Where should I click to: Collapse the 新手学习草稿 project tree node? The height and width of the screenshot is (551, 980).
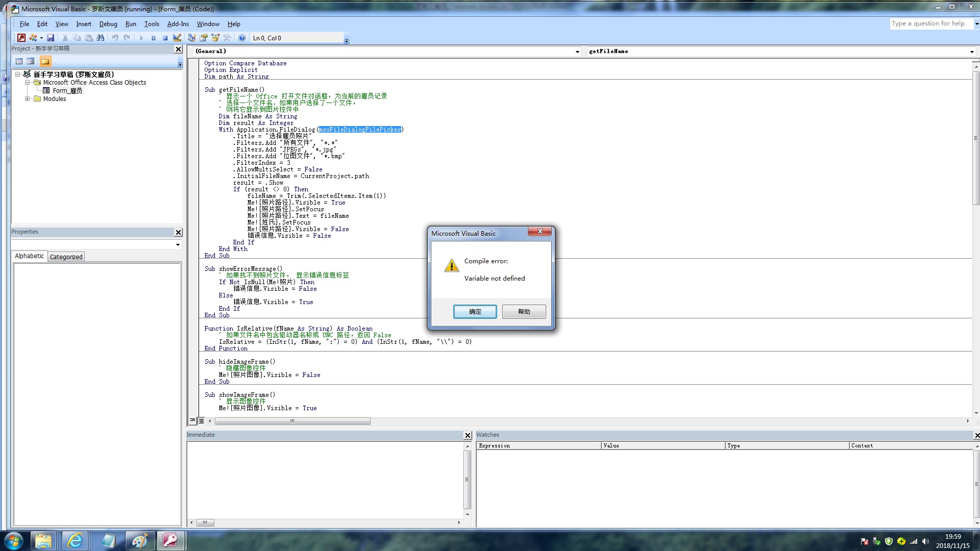coord(18,74)
